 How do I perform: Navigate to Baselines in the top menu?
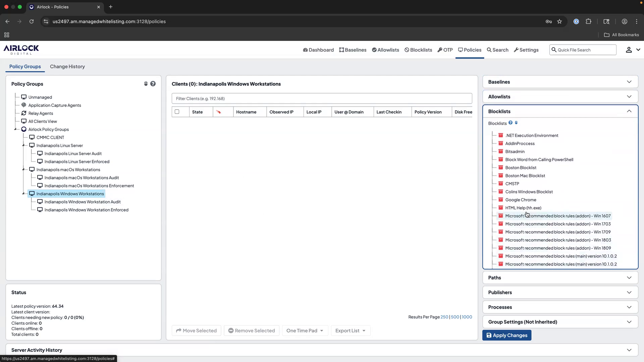(353, 50)
